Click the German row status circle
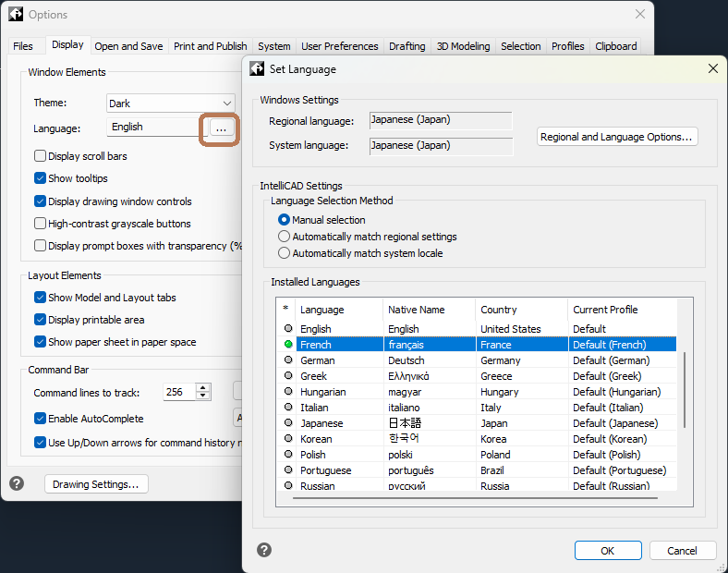The width and height of the screenshot is (728, 573). [288, 360]
